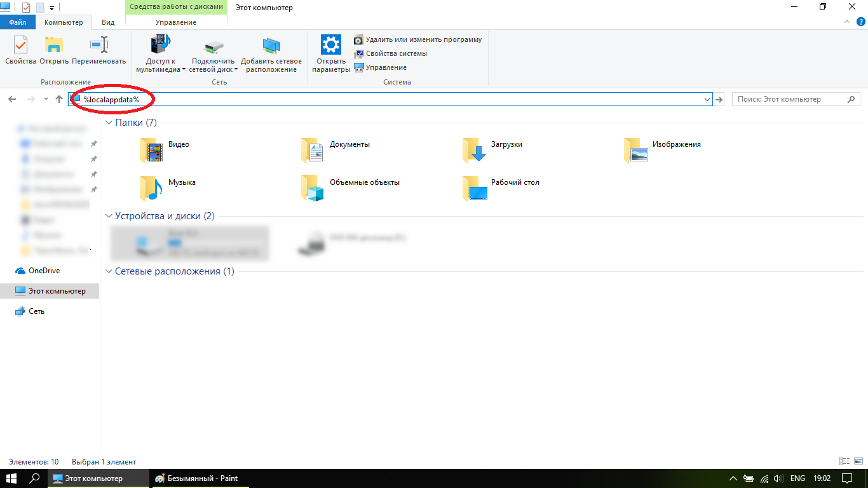Select OneDrive in the navigation pane
The image size is (868, 488).
44,271
